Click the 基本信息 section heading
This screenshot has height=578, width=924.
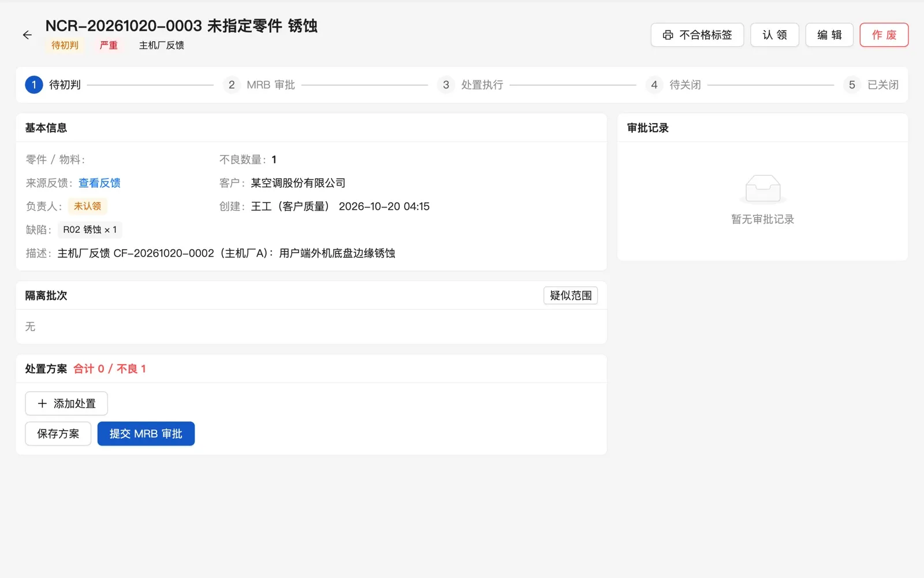pyautogui.click(x=46, y=128)
